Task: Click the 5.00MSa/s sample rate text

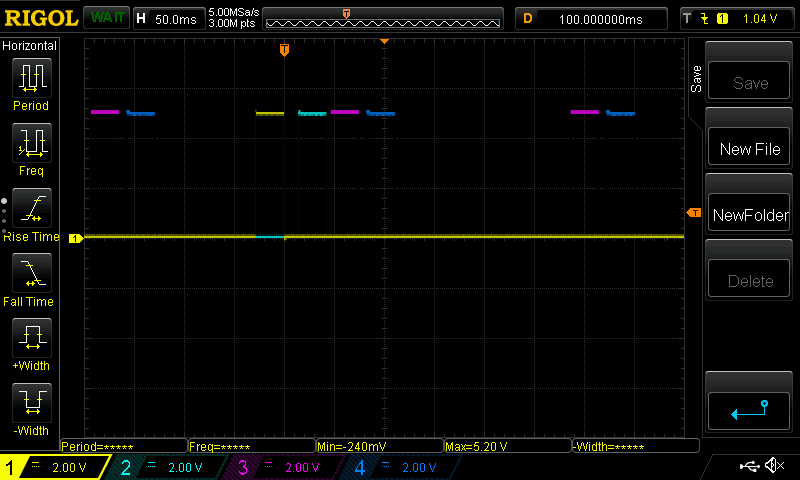Action: [234, 12]
